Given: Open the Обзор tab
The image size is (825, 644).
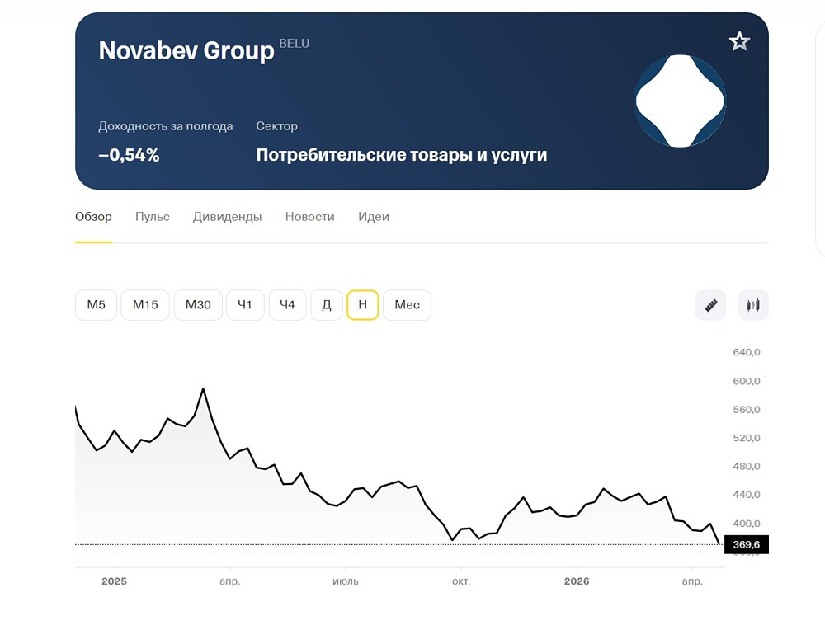Looking at the screenshot, I should pyautogui.click(x=93, y=217).
